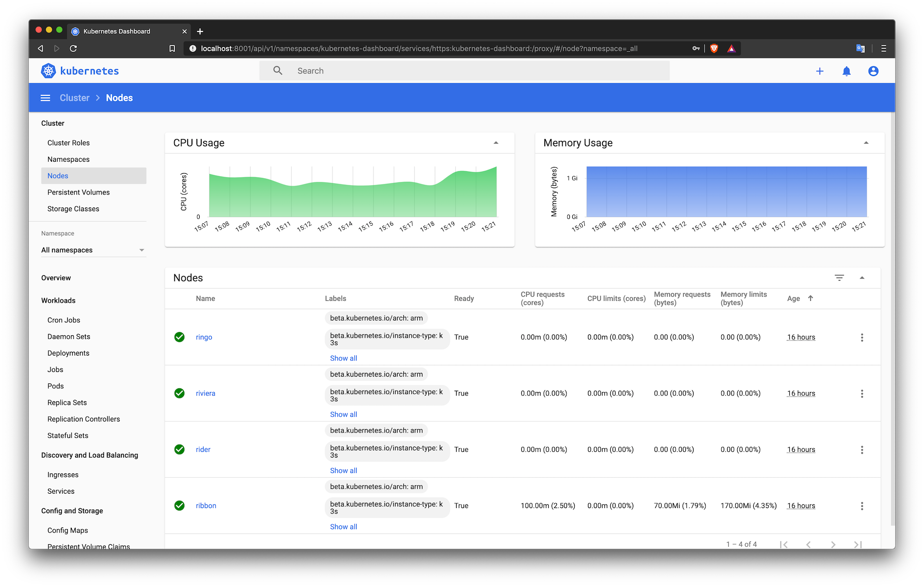Show all labels for ringo
Screen dimensions: 924x587
pos(344,358)
